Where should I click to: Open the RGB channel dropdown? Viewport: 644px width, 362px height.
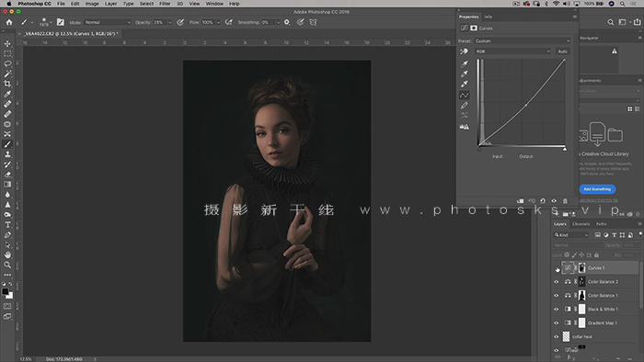(x=512, y=51)
